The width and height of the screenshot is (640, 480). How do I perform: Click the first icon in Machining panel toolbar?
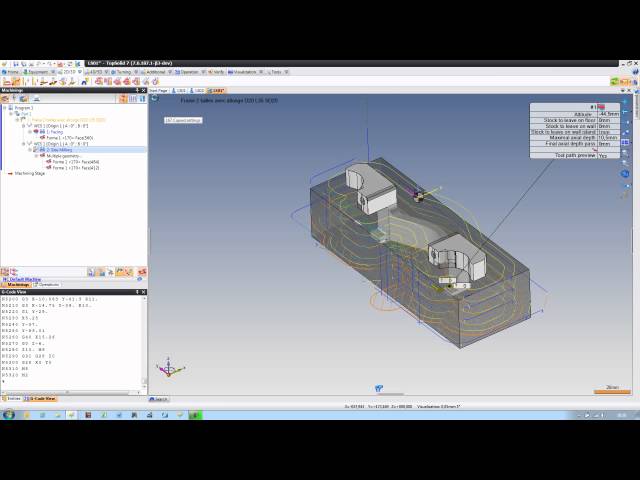4,98
